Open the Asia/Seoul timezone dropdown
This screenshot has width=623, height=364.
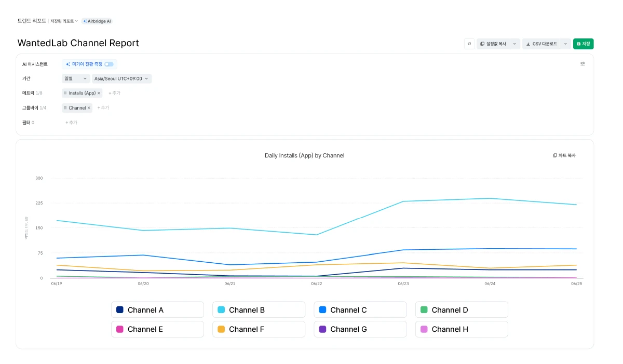point(121,79)
